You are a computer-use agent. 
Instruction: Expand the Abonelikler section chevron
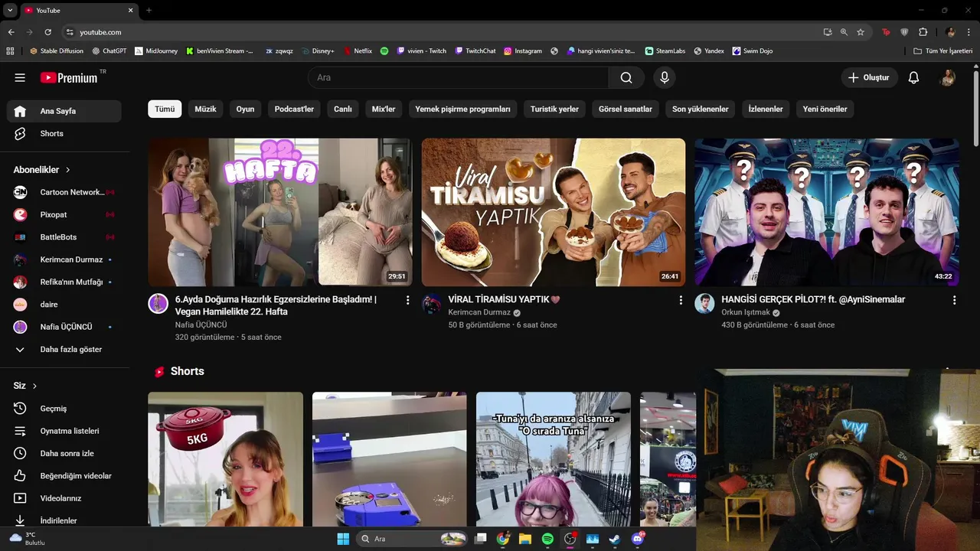point(68,170)
